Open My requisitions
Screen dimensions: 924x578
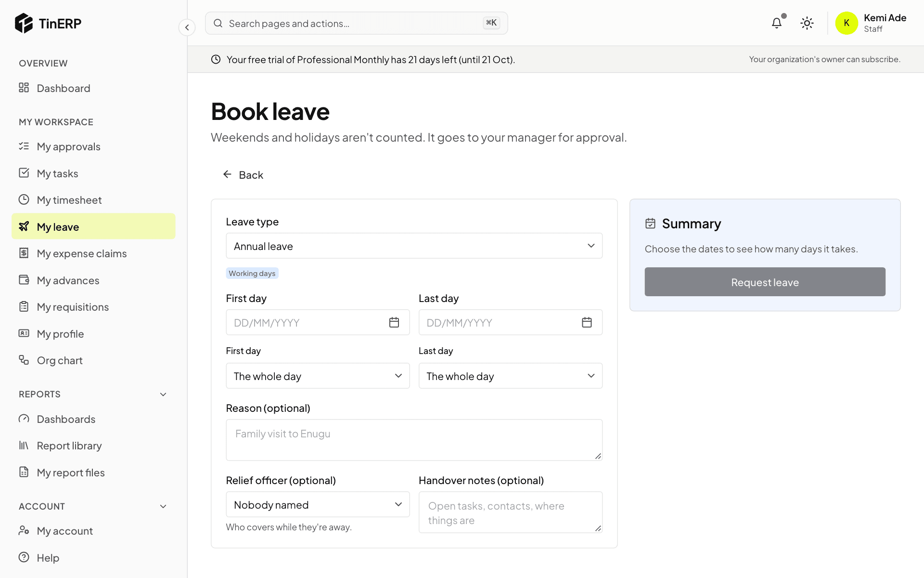tap(93, 307)
